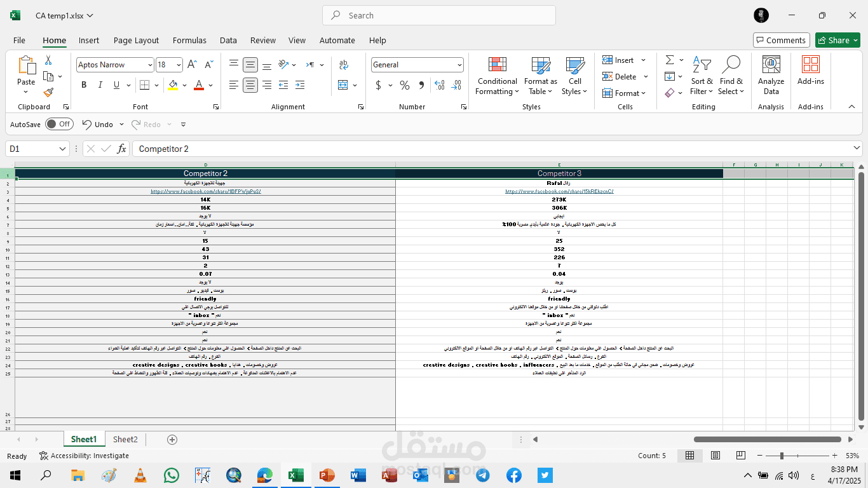Viewport: 868px width, 488px height.
Task: Click the Cut scissors icon
Action: pyautogui.click(x=48, y=60)
